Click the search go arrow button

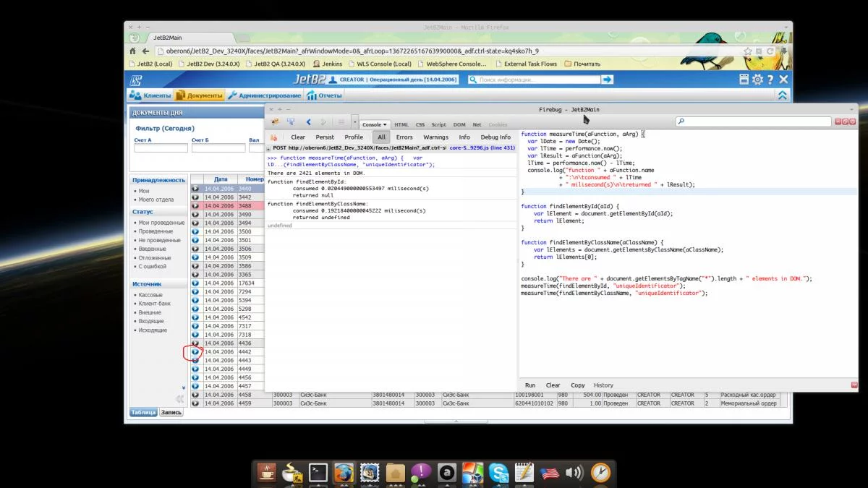[608, 80]
